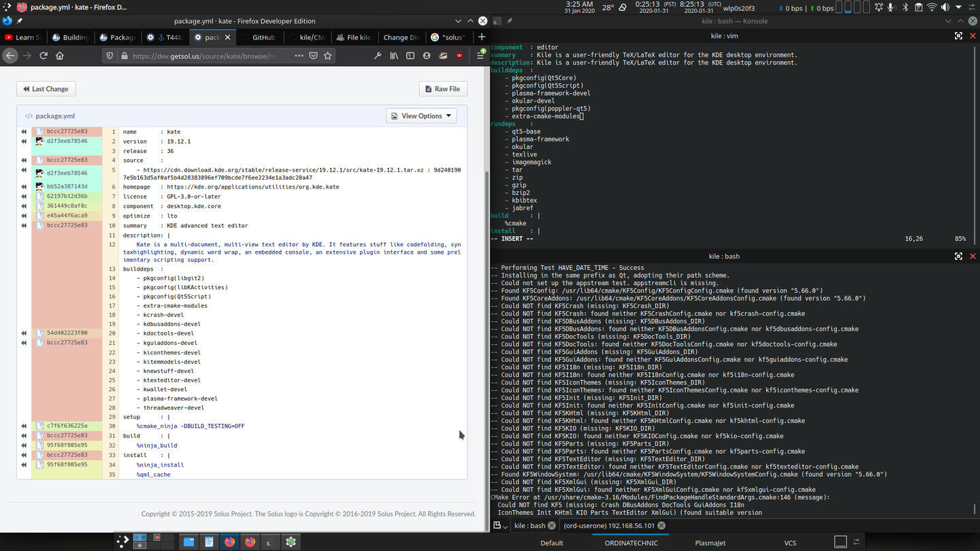Maximize kile : bash terminal pane
The height and width of the screenshot is (551, 980).
click(x=958, y=256)
